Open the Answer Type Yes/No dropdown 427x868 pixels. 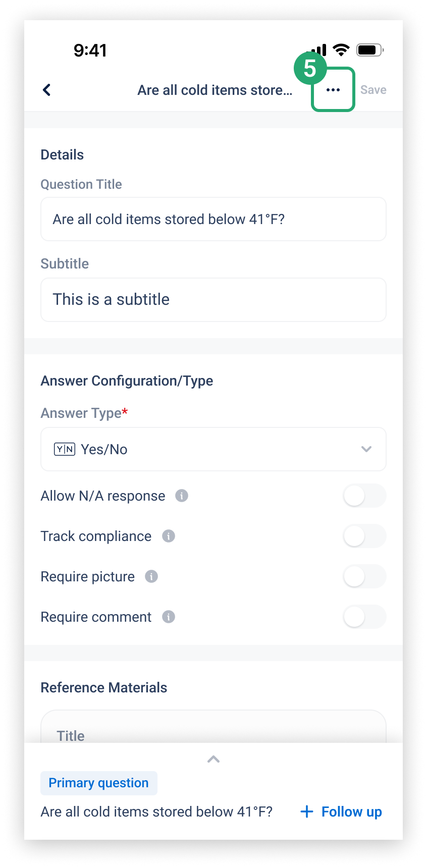coord(213,449)
